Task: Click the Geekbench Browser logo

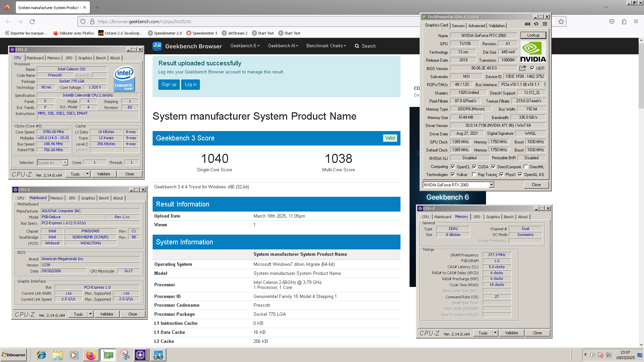Action: pyautogui.click(x=187, y=46)
